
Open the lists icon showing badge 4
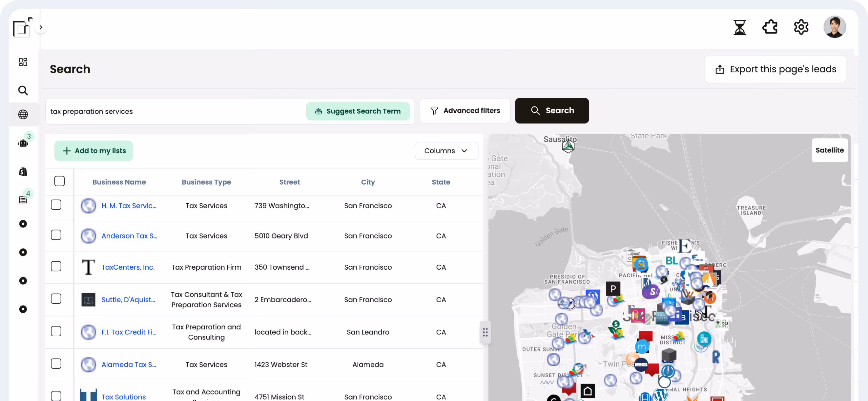coord(23,199)
